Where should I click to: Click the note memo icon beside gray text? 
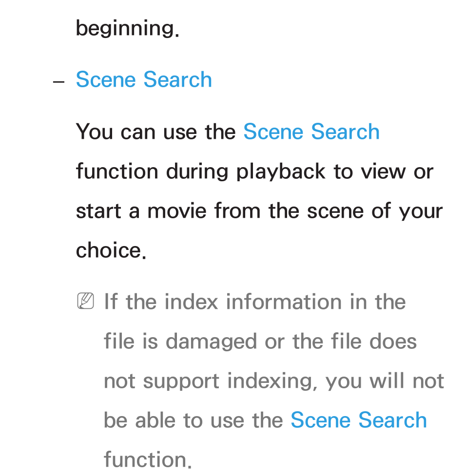tap(86, 301)
